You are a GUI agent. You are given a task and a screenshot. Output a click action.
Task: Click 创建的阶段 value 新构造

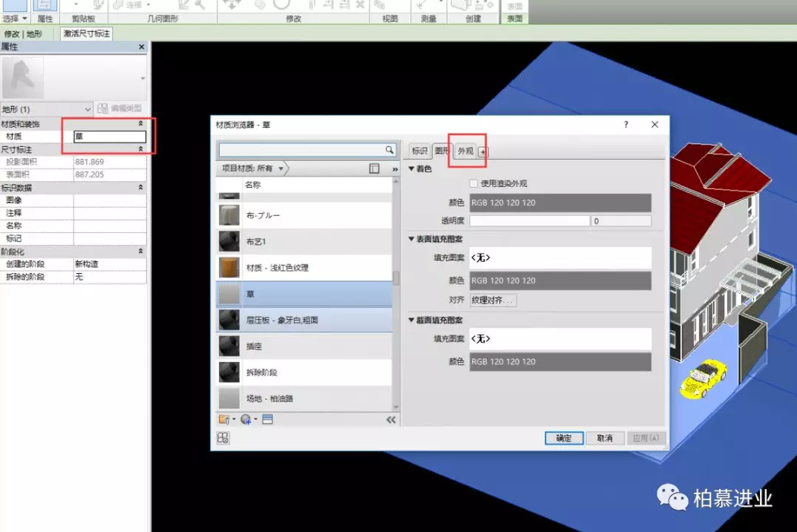(110, 264)
